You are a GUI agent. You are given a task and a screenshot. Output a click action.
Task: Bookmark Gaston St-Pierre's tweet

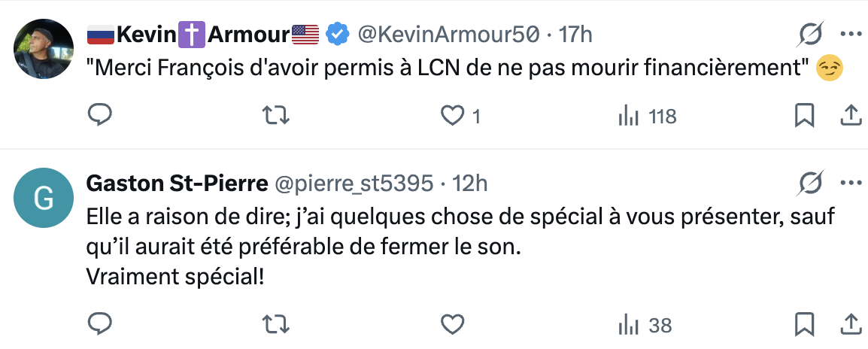click(804, 324)
